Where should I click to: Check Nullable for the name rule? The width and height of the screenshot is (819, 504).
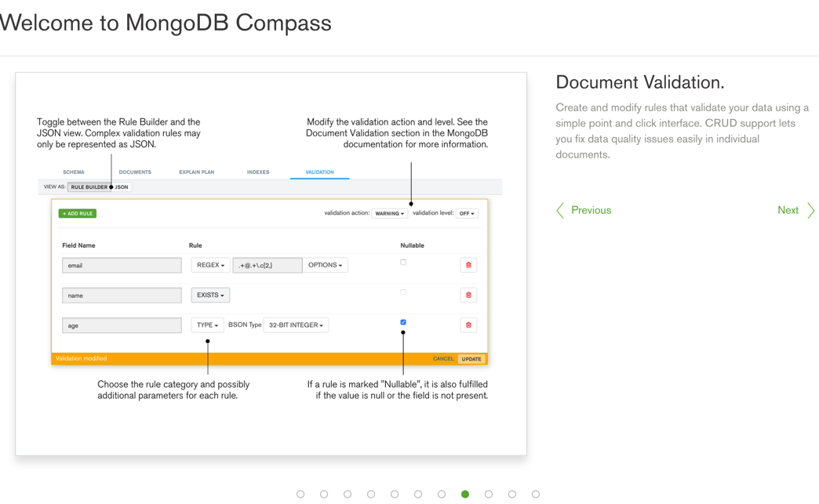tap(403, 292)
